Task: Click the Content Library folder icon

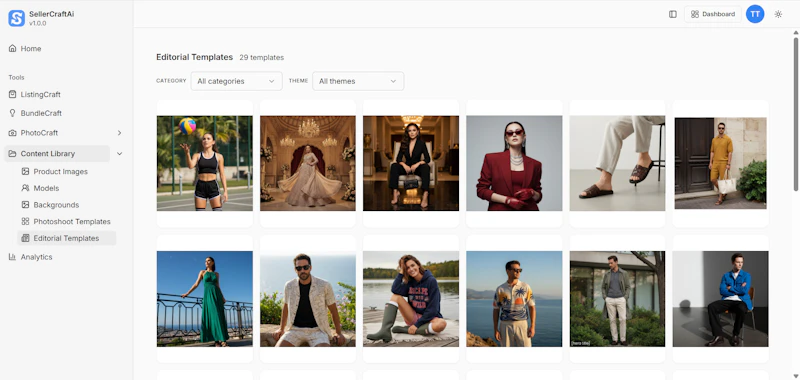Action: point(12,154)
